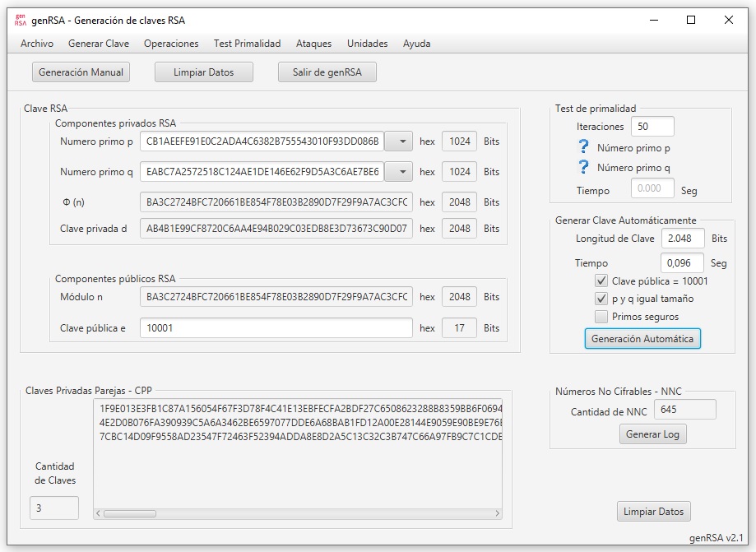Viewport: 756px width, 552px height.
Task: Expand the Numero primo q dropdown arrow
Action: click(399, 172)
